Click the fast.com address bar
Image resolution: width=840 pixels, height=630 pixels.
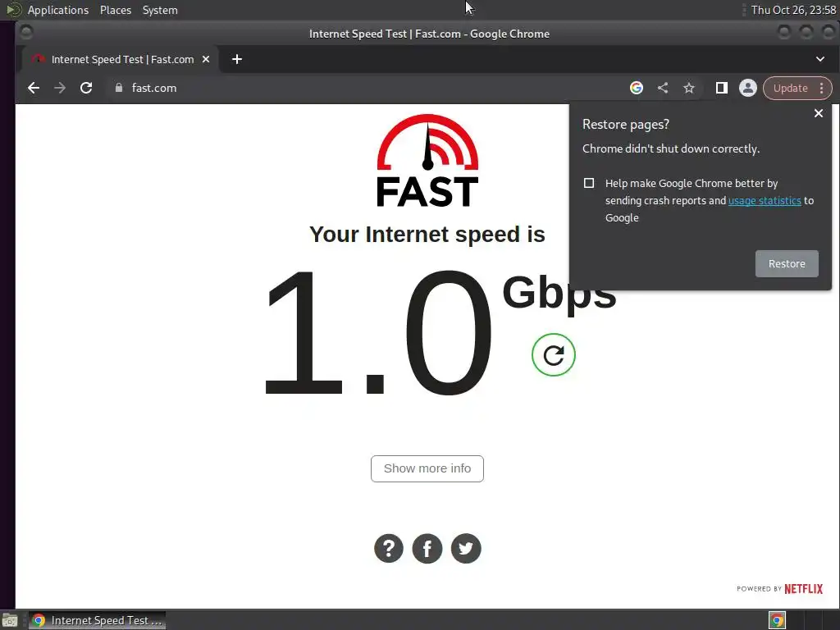coord(364,88)
